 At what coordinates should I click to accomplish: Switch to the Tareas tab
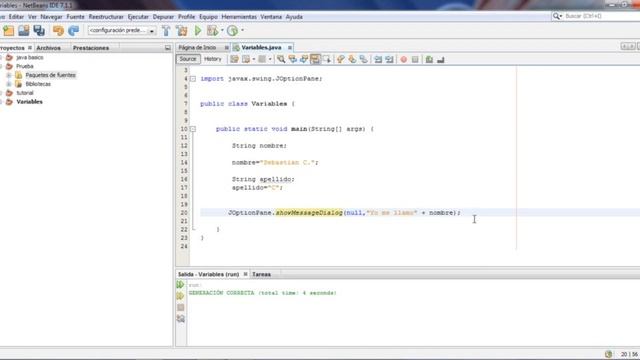[x=261, y=274]
